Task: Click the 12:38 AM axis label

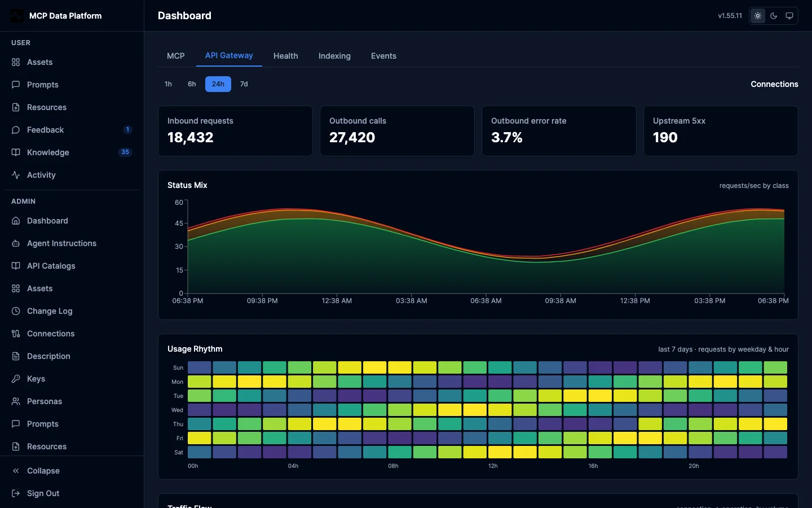Action: 337,301
